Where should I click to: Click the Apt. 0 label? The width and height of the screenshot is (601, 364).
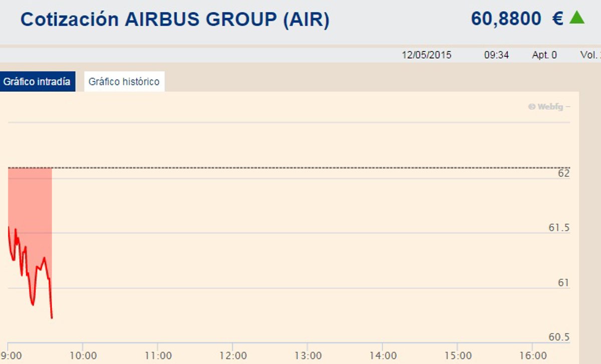click(x=544, y=55)
